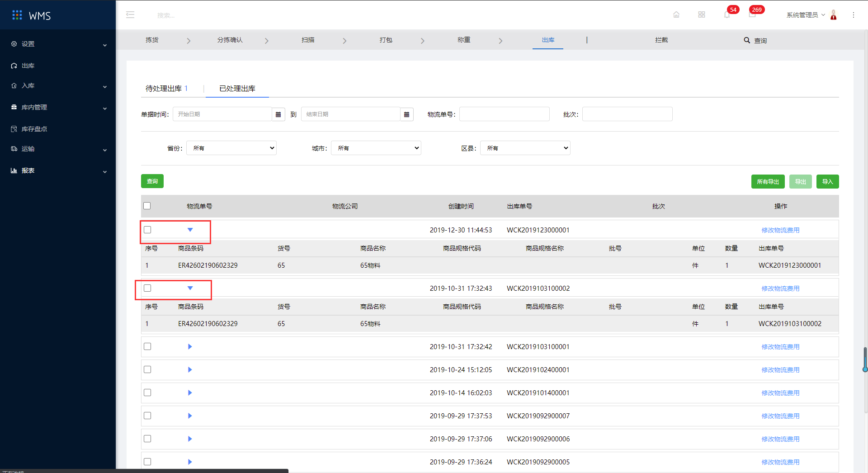Expand details of row WCK2019103100001

click(x=190, y=346)
